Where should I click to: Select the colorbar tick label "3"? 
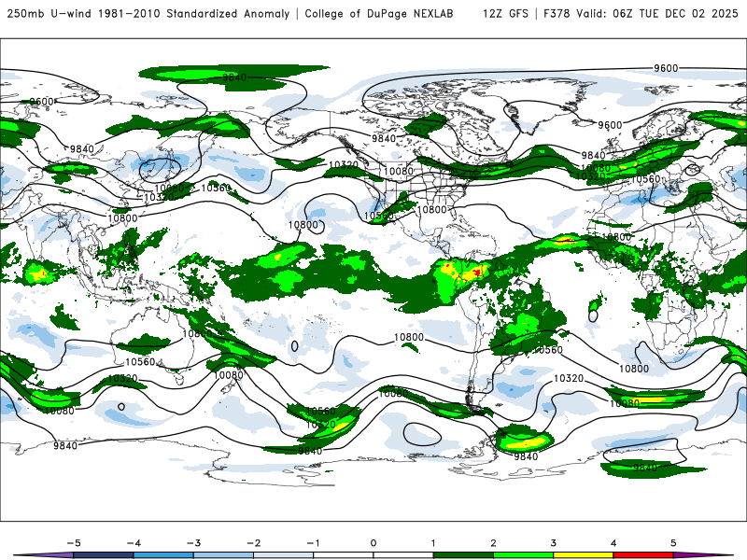(x=553, y=543)
